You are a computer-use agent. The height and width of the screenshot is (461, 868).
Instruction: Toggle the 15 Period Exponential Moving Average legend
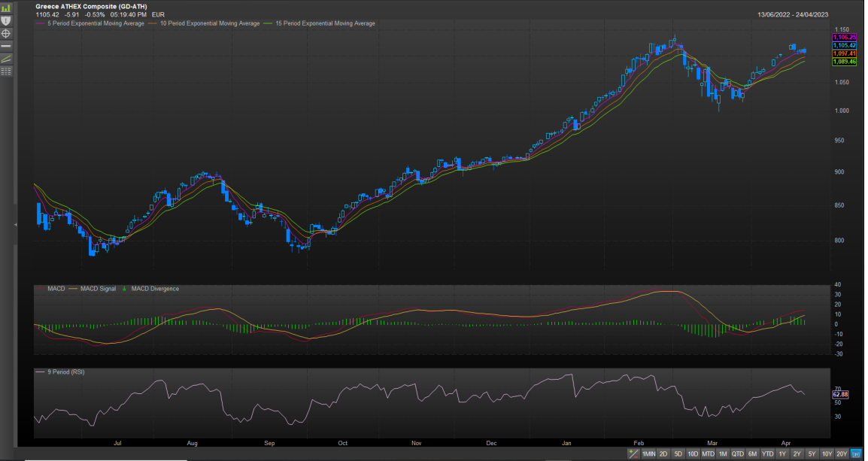323,23
